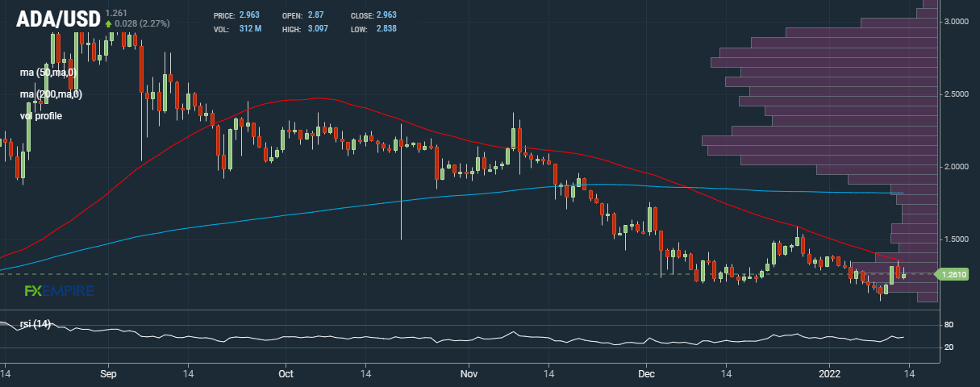Viewport: 980px width, 387px height.
Task: Click the RSI 20 level label
Action: 949,347
